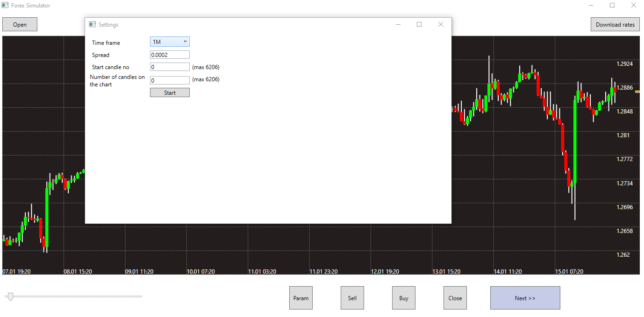Click the Start candle no label
Viewport: 644px width, 317px height.
coord(111,67)
